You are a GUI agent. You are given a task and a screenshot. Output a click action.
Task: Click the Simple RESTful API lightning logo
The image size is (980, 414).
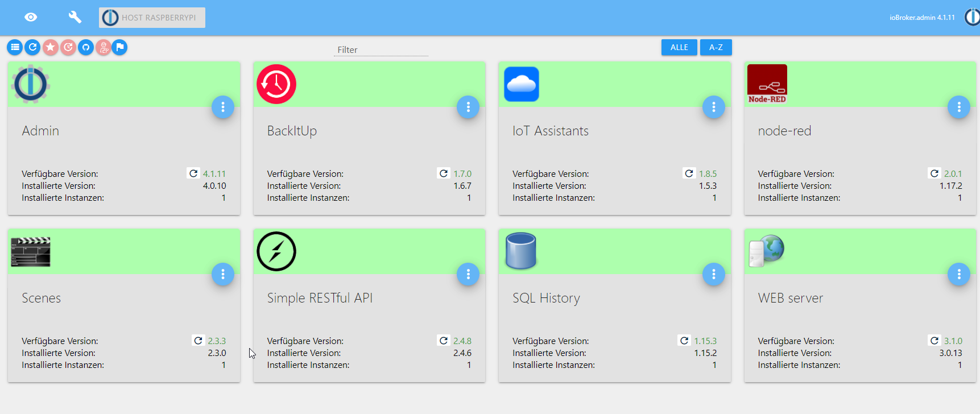276,251
